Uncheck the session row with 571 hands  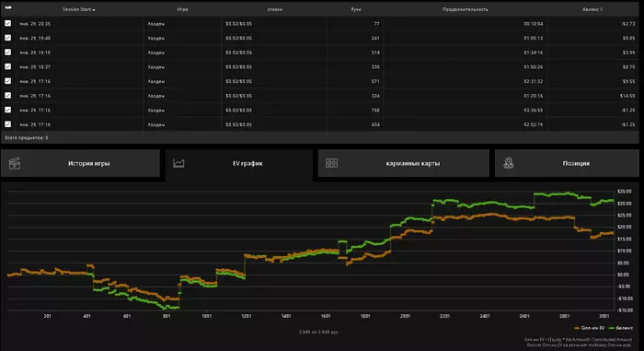point(7,81)
